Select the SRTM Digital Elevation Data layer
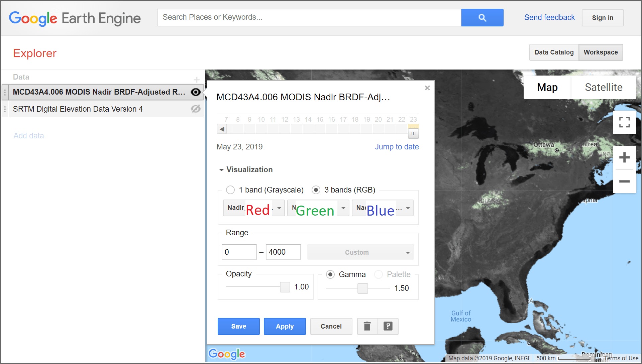The image size is (642, 364). [102, 109]
